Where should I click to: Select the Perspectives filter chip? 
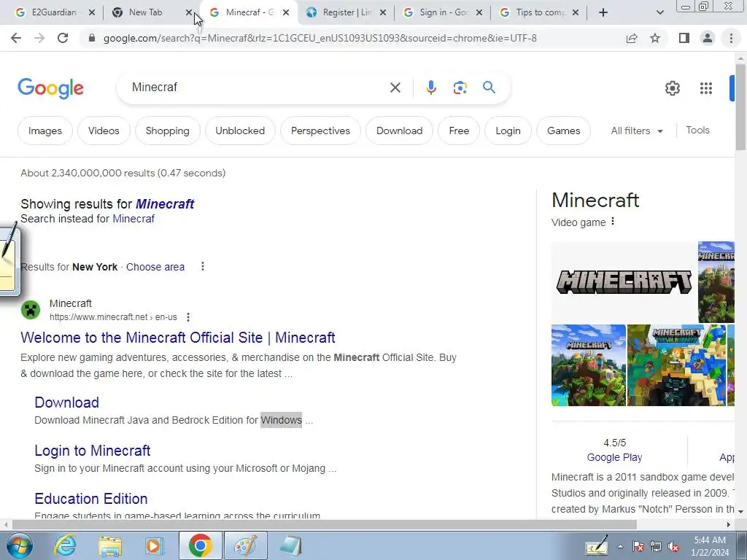(x=321, y=131)
